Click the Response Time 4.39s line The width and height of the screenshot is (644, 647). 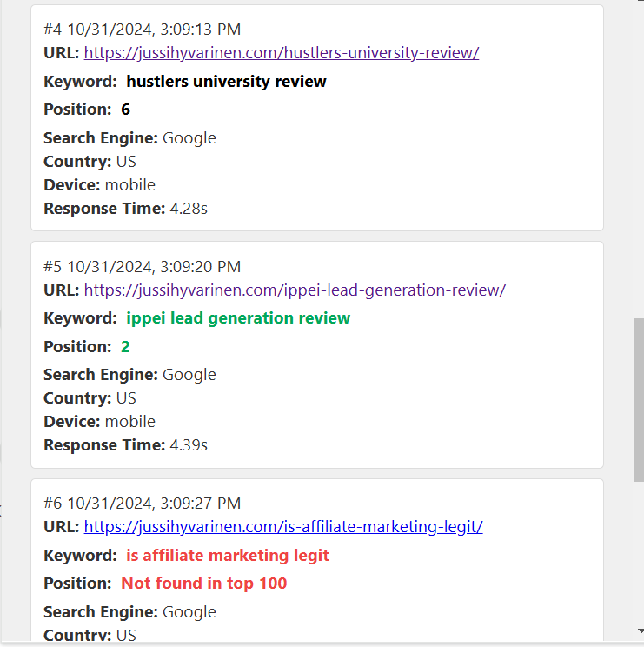click(125, 445)
